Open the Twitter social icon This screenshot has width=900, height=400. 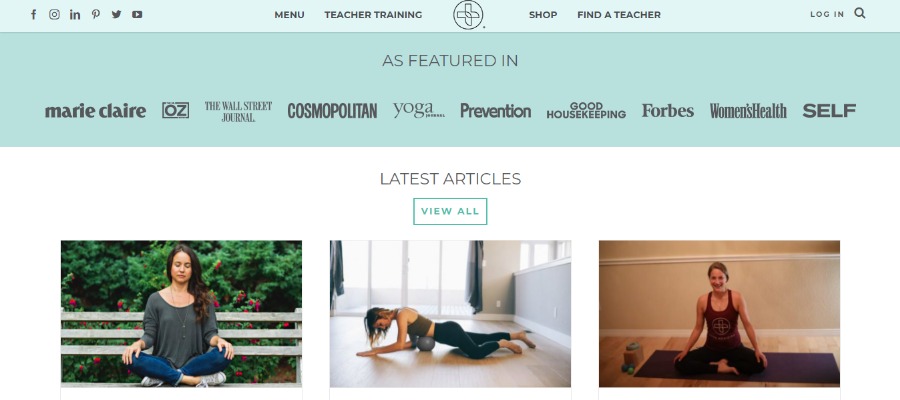click(x=117, y=14)
